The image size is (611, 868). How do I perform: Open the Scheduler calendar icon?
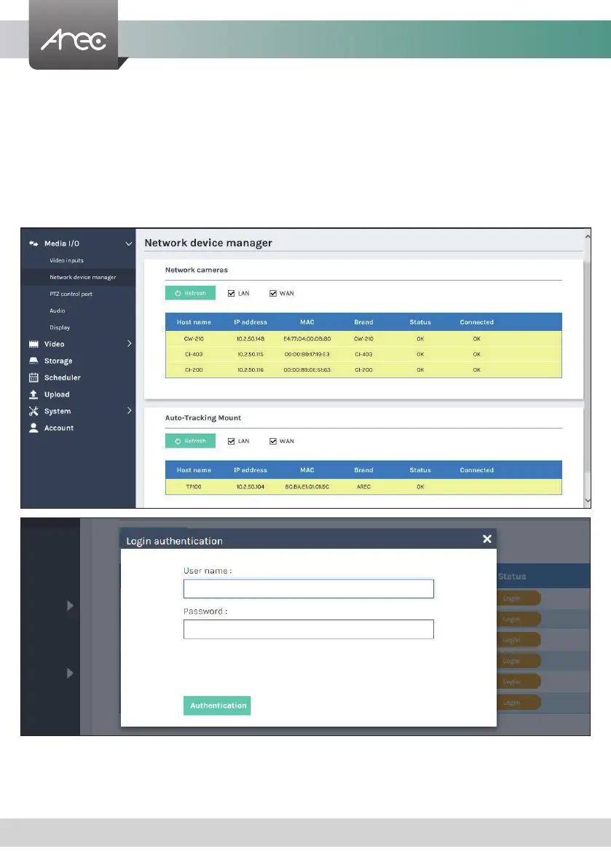[x=33, y=378]
